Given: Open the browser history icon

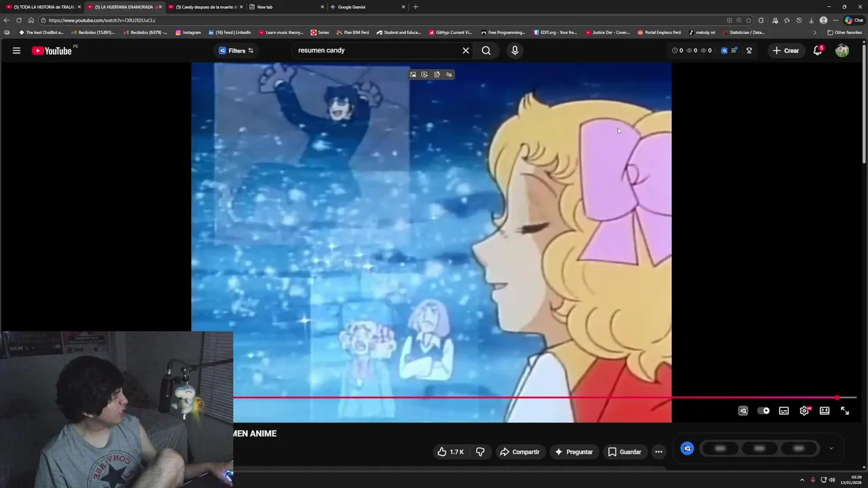Looking at the screenshot, I should (799, 20).
